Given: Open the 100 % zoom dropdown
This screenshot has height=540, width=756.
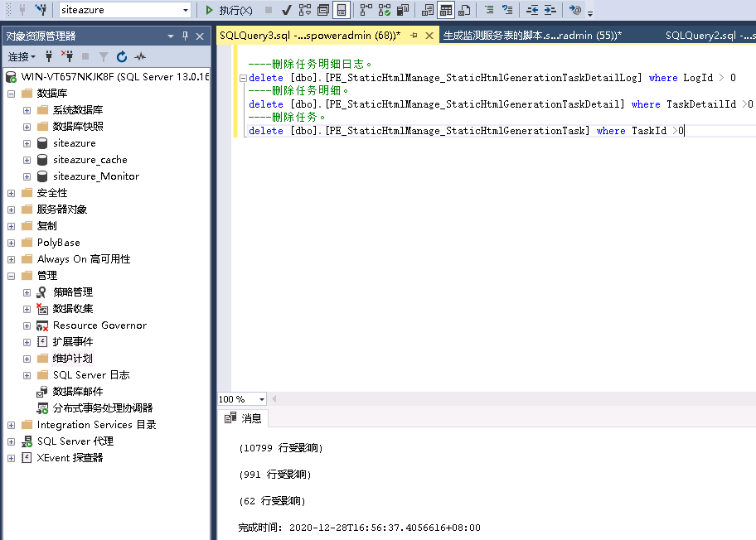Looking at the screenshot, I should [x=262, y=399].
